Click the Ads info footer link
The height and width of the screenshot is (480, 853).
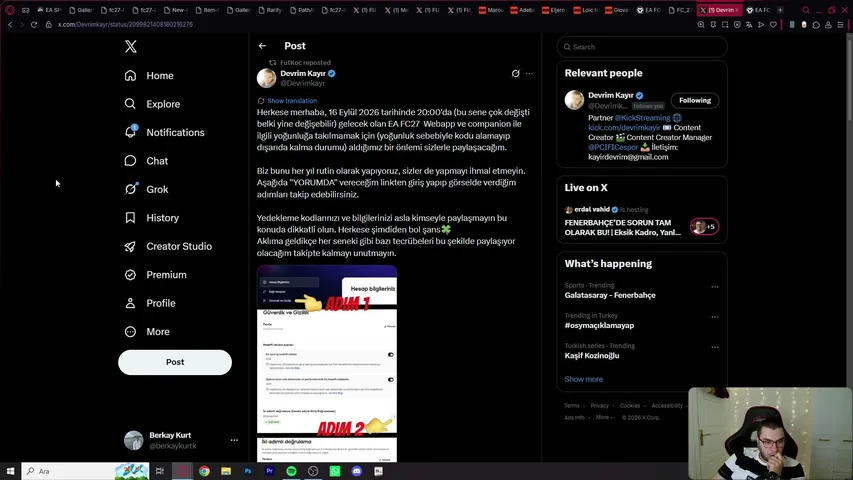tap(574, 417)
